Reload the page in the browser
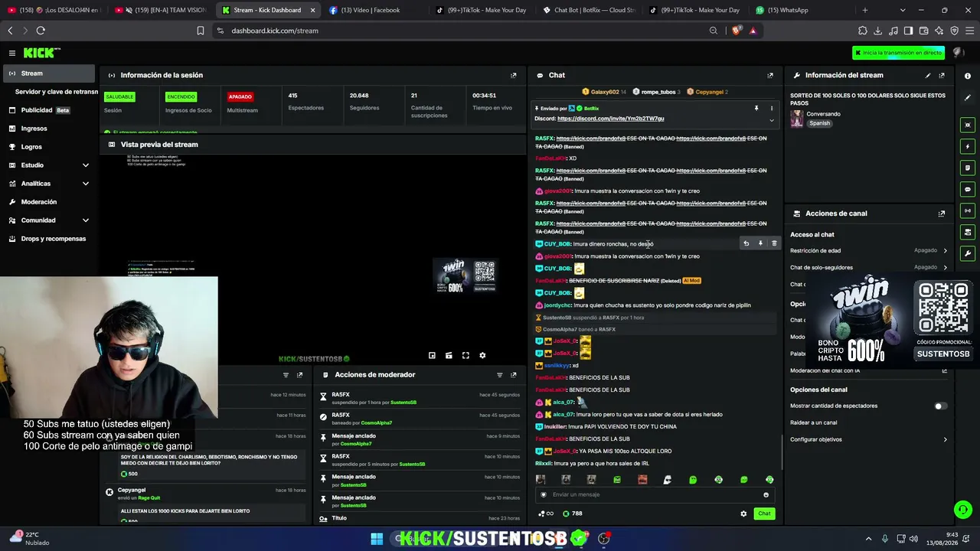The height and width of the screenshot is (551, 980). tap(41, 31)
